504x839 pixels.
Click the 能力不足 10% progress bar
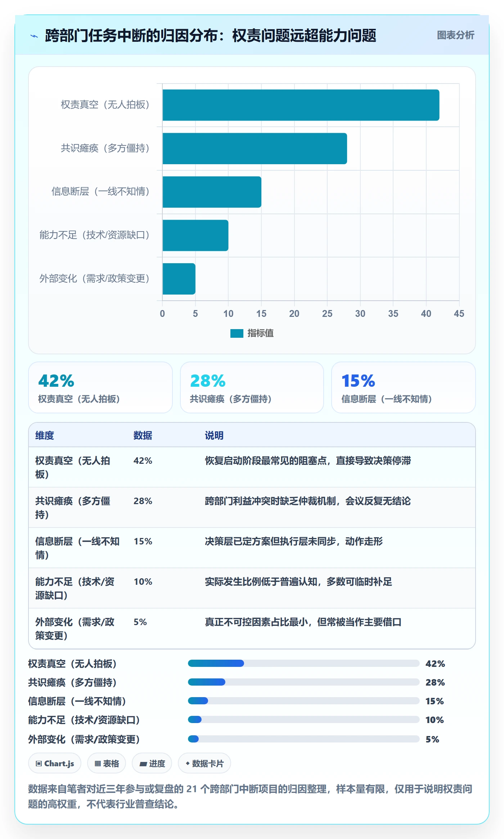[304, 719]
